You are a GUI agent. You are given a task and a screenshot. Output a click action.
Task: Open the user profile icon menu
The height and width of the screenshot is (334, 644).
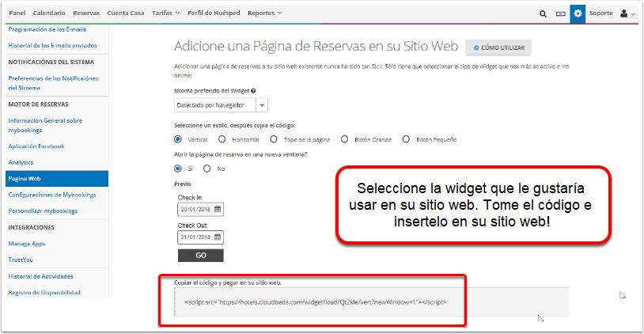pos(627,13)
